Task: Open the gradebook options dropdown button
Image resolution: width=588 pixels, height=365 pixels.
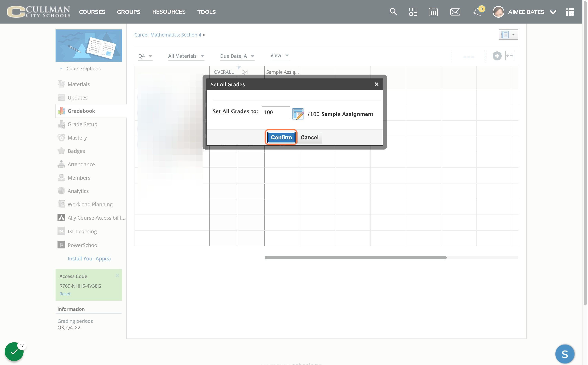Action: pyautogui.click(x=508, y=35)
